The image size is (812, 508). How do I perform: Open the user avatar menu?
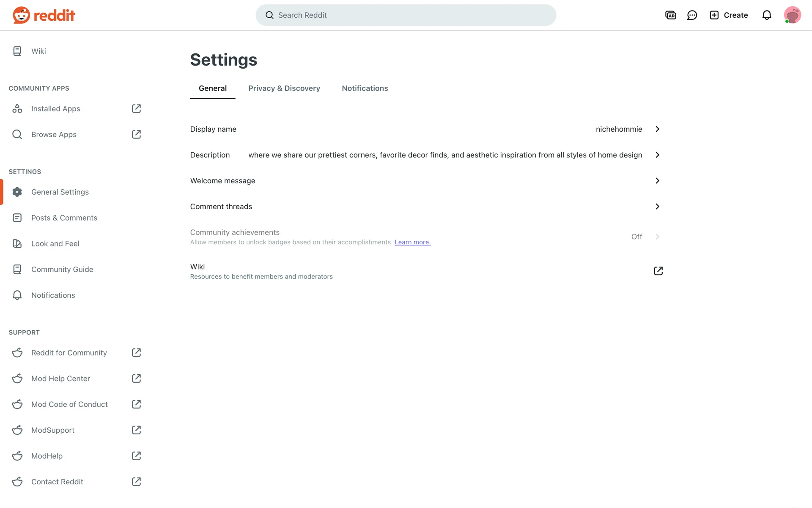pos(792,15)
